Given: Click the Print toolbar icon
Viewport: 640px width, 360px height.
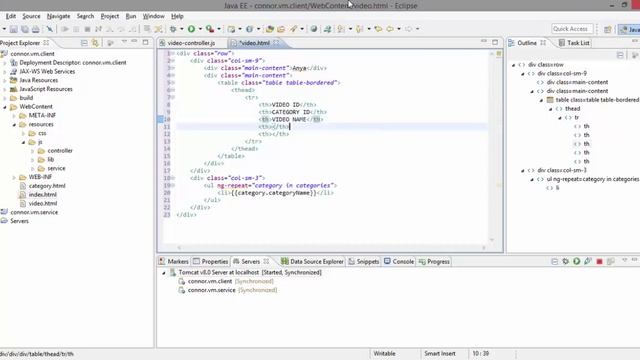Looking at the screenshot, I should click(x=36, y=29).
